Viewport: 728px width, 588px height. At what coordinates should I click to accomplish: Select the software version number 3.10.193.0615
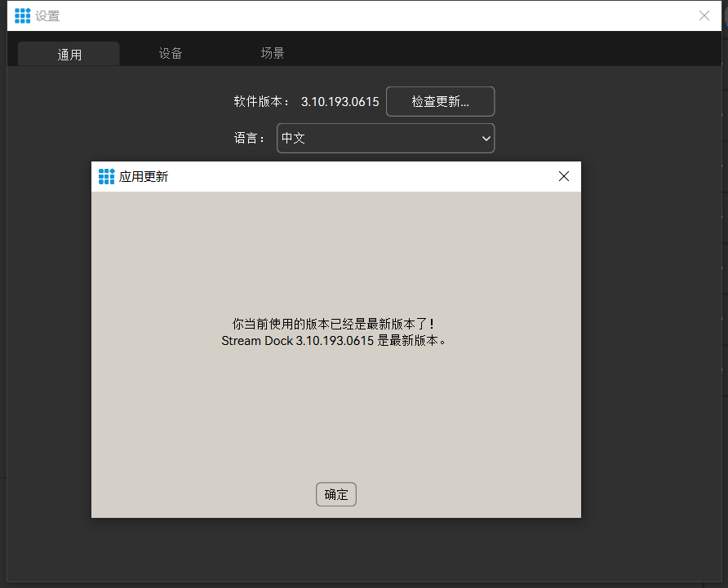[340, 102]
